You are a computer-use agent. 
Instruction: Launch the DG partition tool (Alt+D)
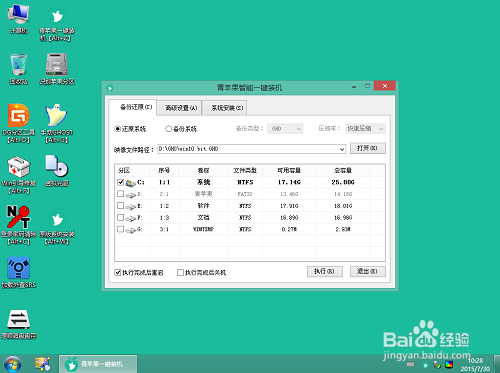pyautogui.click(x=19, y=123)
